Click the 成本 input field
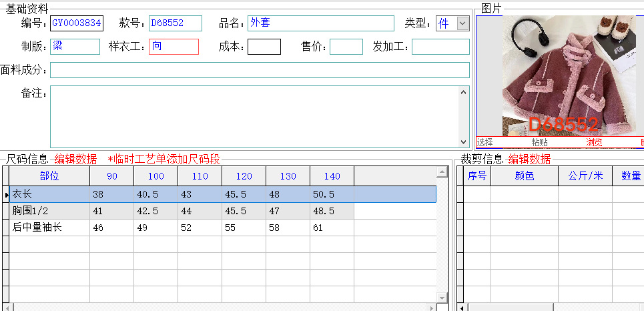The width and height of the screenshot is (644, 311). 264,47
